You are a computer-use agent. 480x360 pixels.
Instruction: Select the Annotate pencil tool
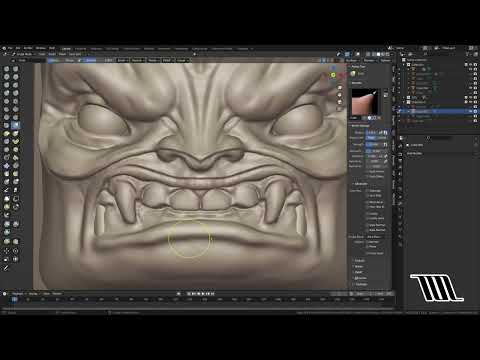coord(6,268)
